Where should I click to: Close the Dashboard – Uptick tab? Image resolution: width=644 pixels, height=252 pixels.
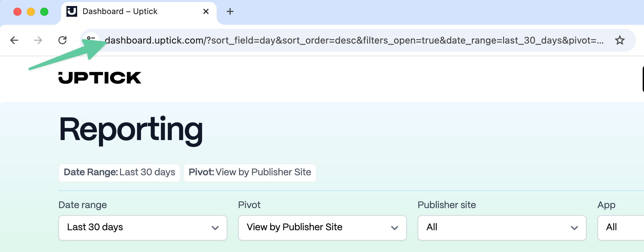206,11
